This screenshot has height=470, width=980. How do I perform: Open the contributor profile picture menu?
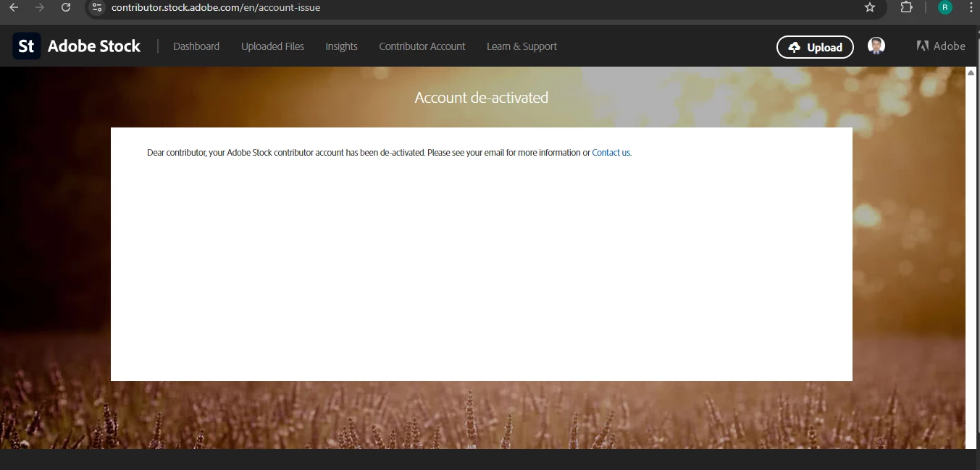tap(876, 46)
